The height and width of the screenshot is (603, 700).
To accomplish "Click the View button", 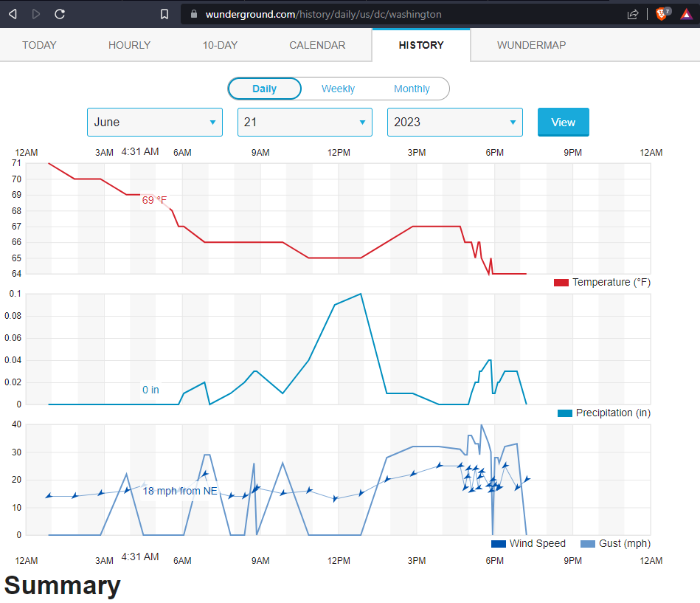I will pyautogui.click(x=564, y=122).
